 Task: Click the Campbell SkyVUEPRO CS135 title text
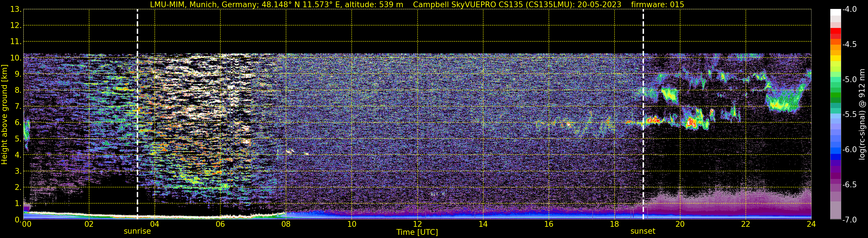(468, 5)
